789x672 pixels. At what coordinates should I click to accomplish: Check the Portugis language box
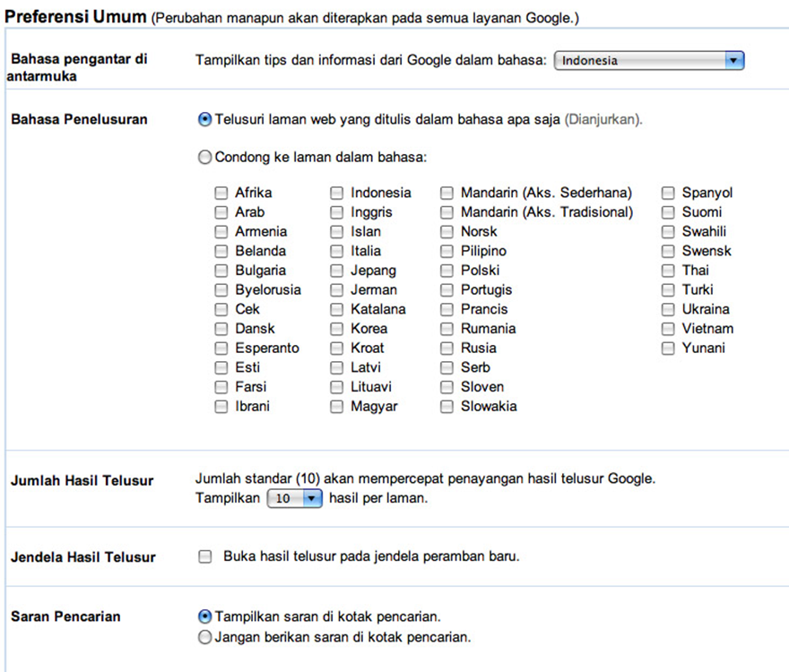447,290
